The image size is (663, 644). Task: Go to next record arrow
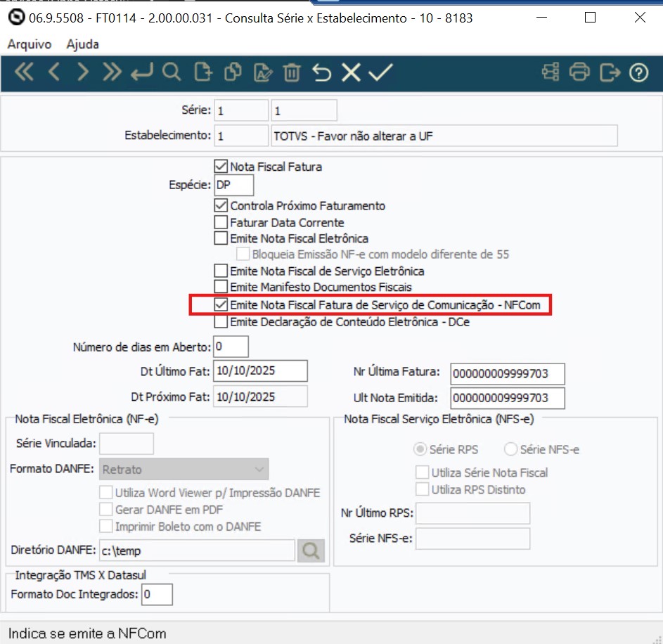point(83,72)
